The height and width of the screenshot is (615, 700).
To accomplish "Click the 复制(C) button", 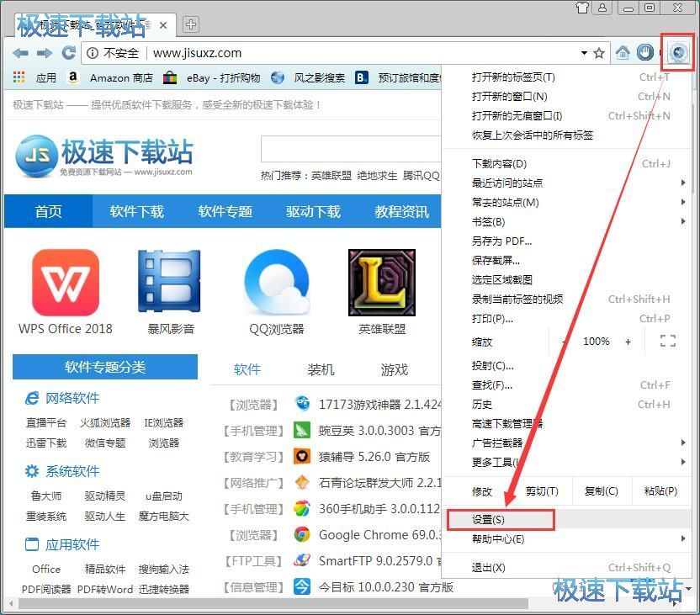I will coord(602,491).
